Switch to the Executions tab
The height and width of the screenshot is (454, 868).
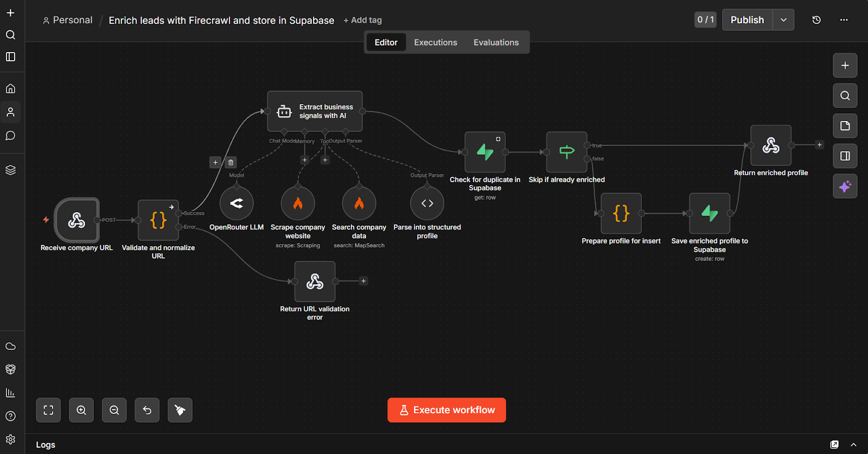(435, 42)
